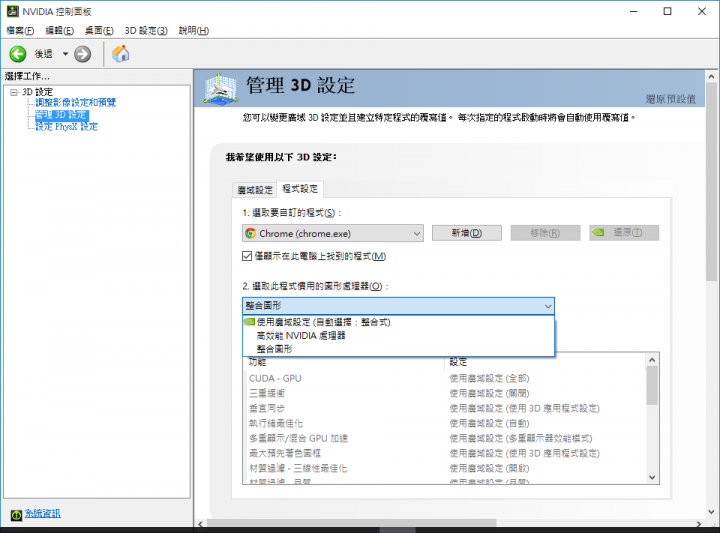Open the Chrome (chrome.exe) program dropdown

click(333, 233)
